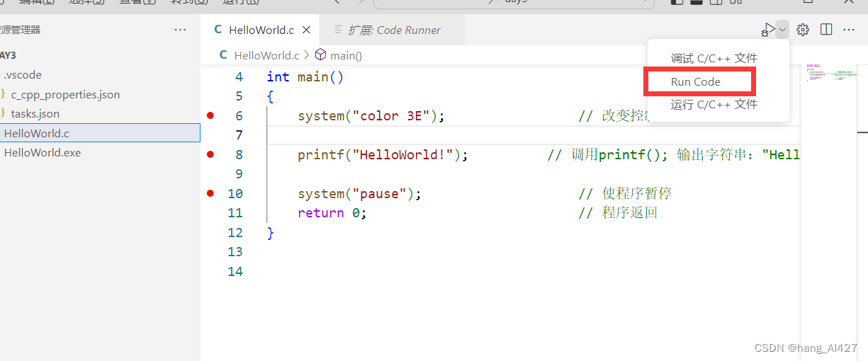Click main() symbol in the breadcrumb
Screen dimensions: 868x361
346,55
